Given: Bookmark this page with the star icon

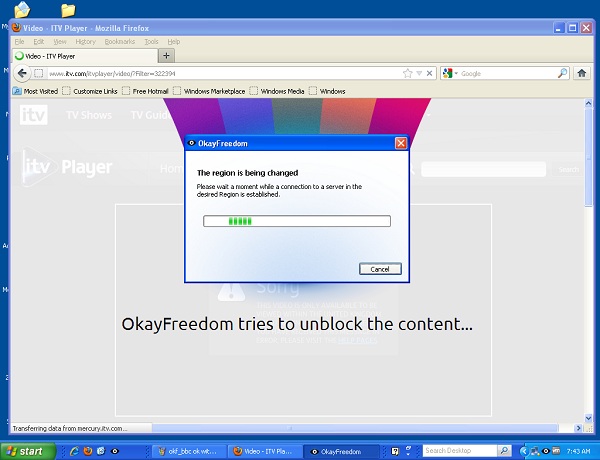Looking at the screenshot, I should pyautogui.click(x=408, y=73).
